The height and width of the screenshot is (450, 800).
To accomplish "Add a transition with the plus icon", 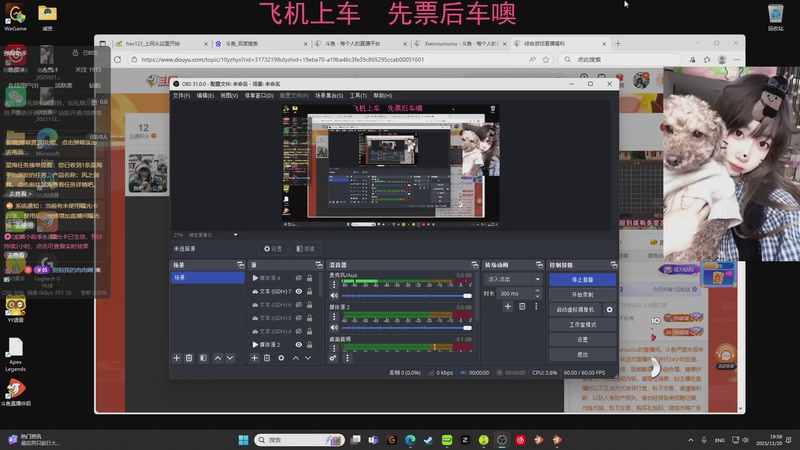I will (x=508, y=306).
